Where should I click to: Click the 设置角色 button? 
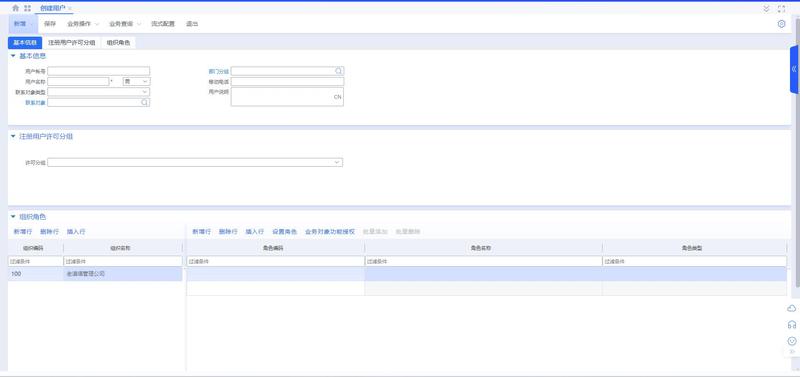click(x=284, y=232)
